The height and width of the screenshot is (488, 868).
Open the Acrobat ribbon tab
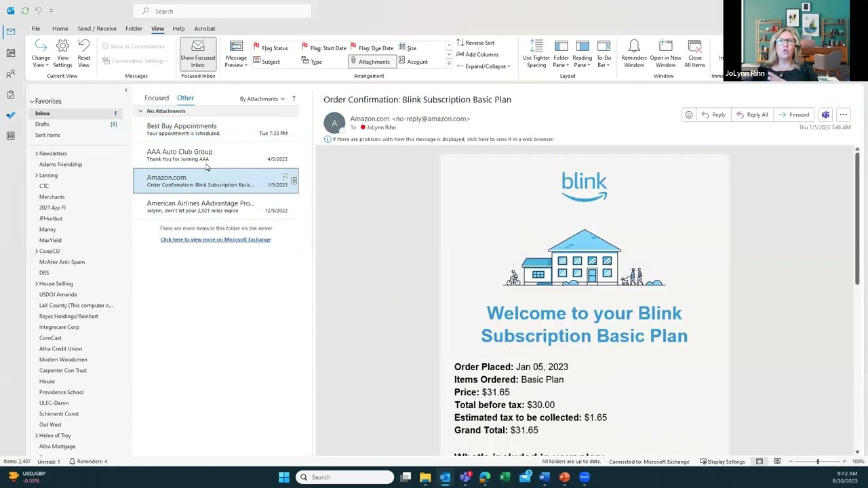point(204,28)
